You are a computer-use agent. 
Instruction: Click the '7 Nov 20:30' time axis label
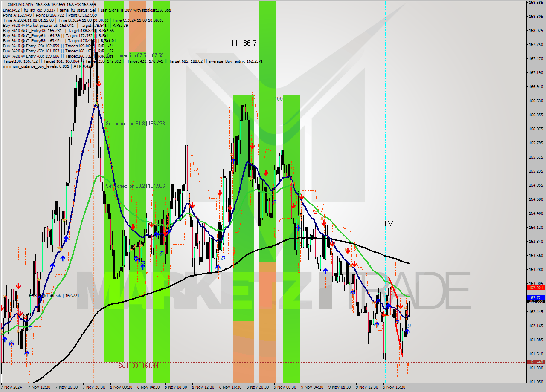click(x=94, y=388)
